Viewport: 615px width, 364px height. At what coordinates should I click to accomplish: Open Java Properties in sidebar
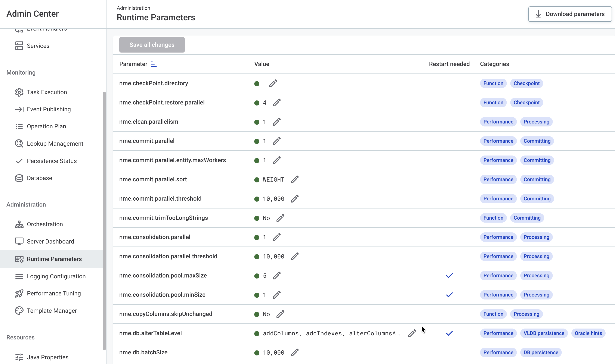click(x=51, y=357)
